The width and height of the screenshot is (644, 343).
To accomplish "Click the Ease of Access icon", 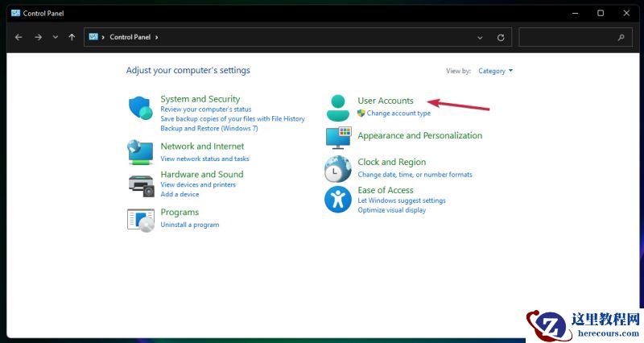I will pyautogui.click(x=337, y=199).
